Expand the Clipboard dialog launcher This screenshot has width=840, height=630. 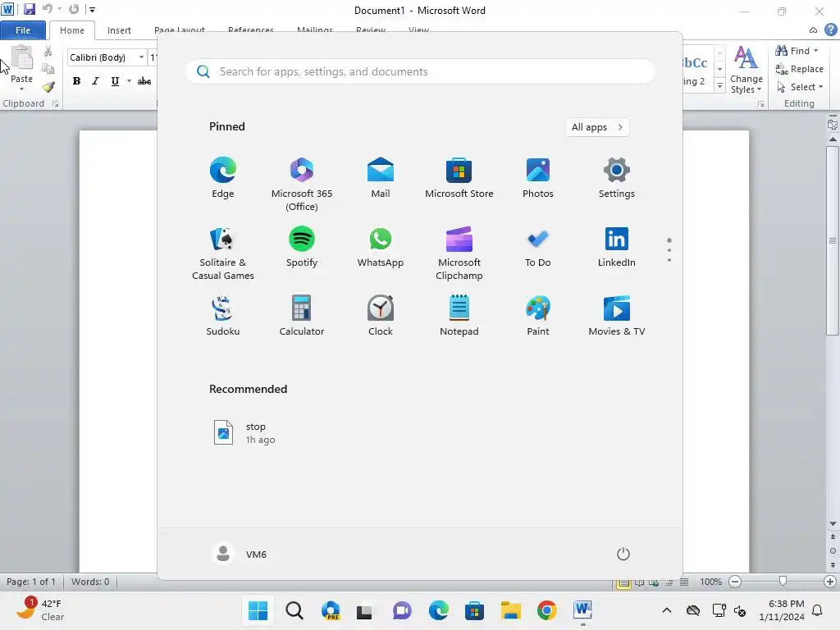(x=55, y=104)
